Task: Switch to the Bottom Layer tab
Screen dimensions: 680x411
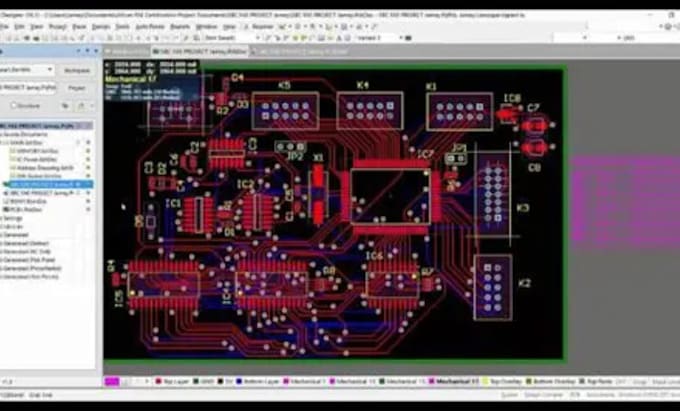Action: (x=258, y=382)
